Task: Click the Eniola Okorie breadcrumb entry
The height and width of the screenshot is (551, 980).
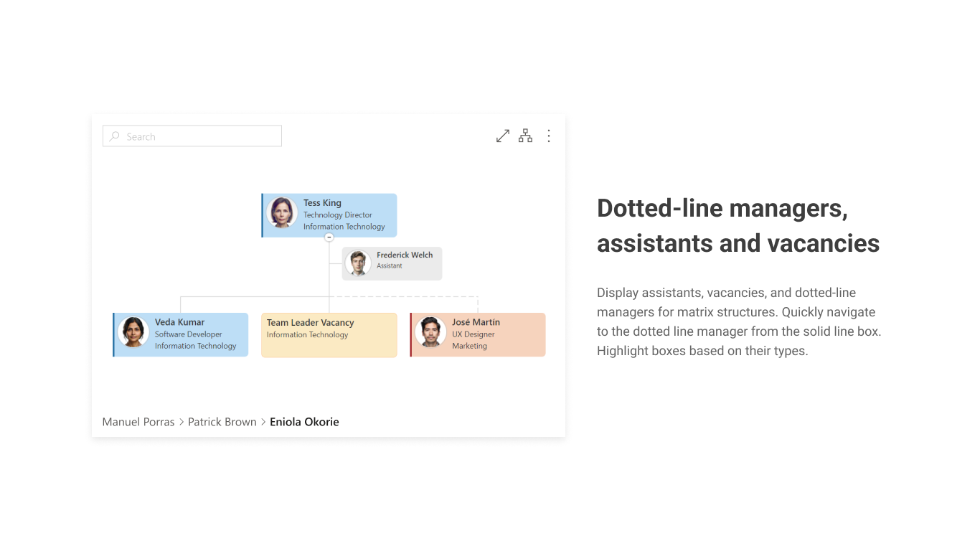Action: tap(304, 422)
